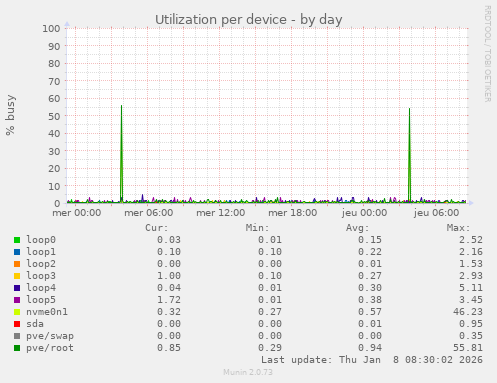This screenshot has height=383, width=497.
Task: Click the second pve/root spike near jeu 04:00
Action: click(410, 155)
